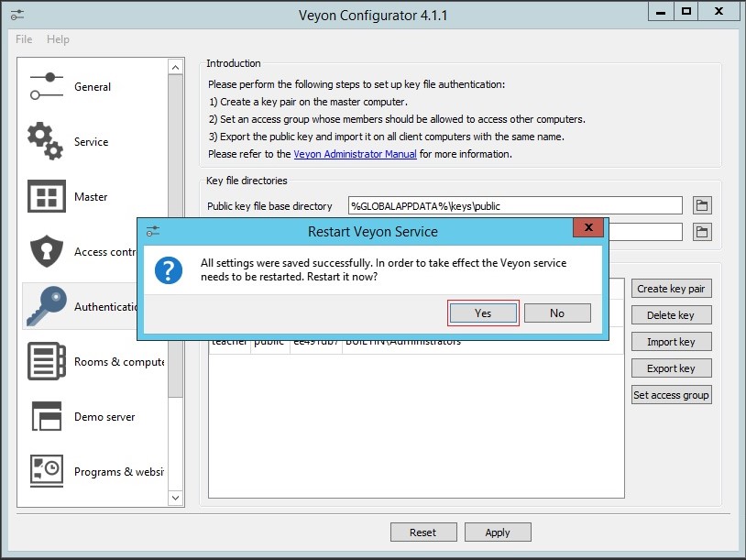The image size is (746, 560).
Task: Open the Master settings section
Action: [92, 197]
